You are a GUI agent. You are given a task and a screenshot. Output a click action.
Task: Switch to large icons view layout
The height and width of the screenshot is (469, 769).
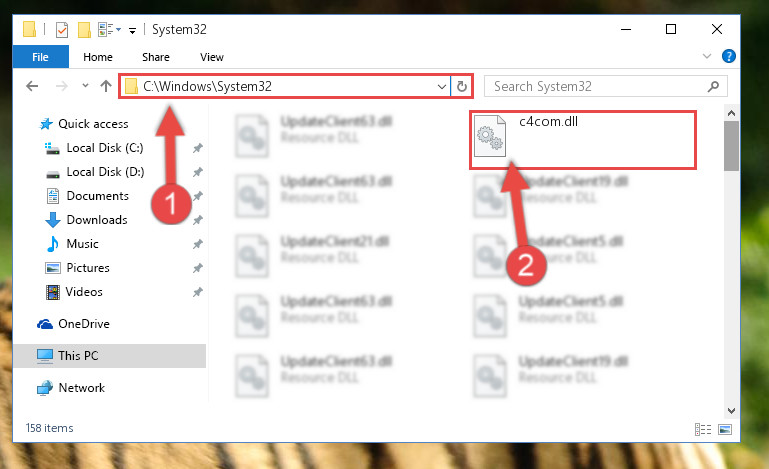coord(725,429)
